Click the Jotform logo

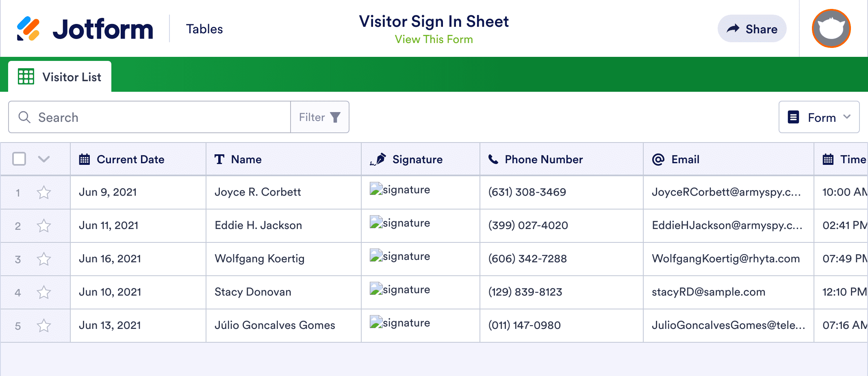85,28
